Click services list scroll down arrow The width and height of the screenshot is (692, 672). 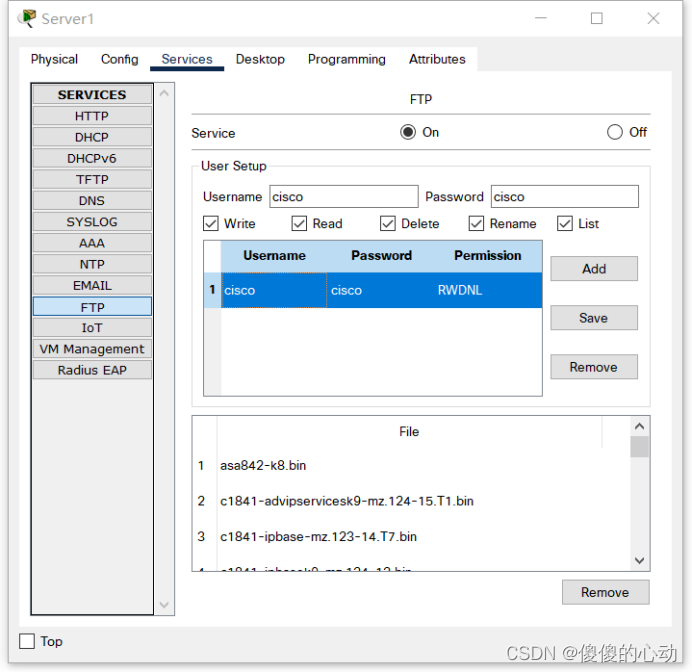[x=164, y=604]
